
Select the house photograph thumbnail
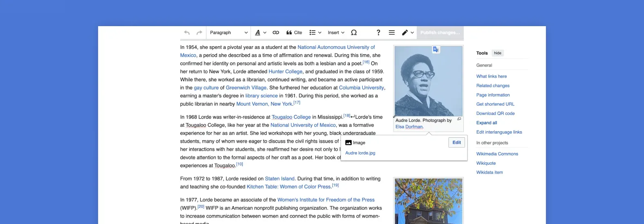coord(428,201)
